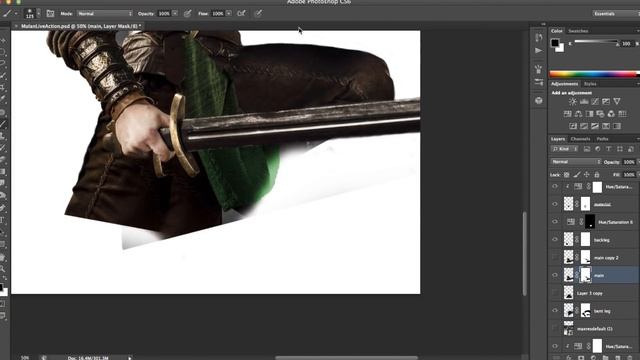Add a Brightness/Contrast adjustment
Screen dimensions: 640x360
[x=573, y=102]
